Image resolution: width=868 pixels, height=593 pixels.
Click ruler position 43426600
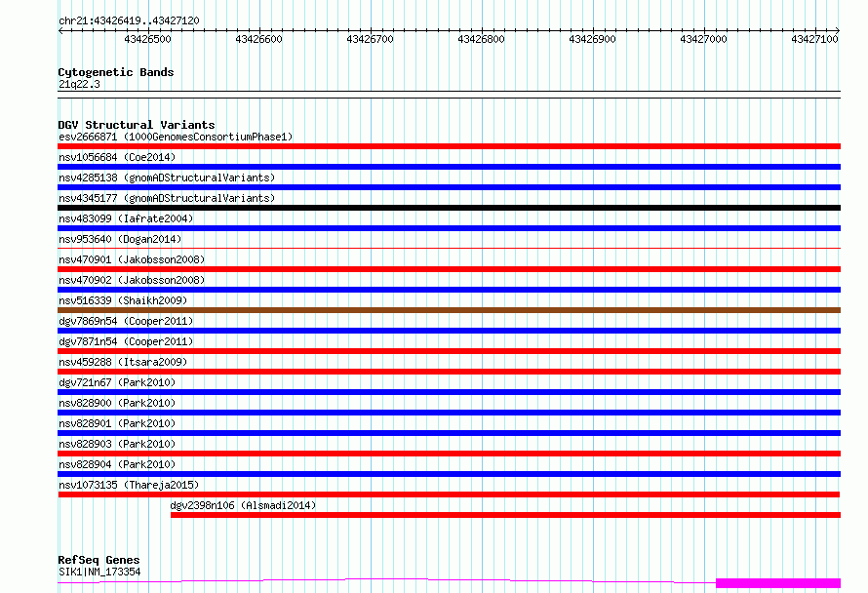258,39
